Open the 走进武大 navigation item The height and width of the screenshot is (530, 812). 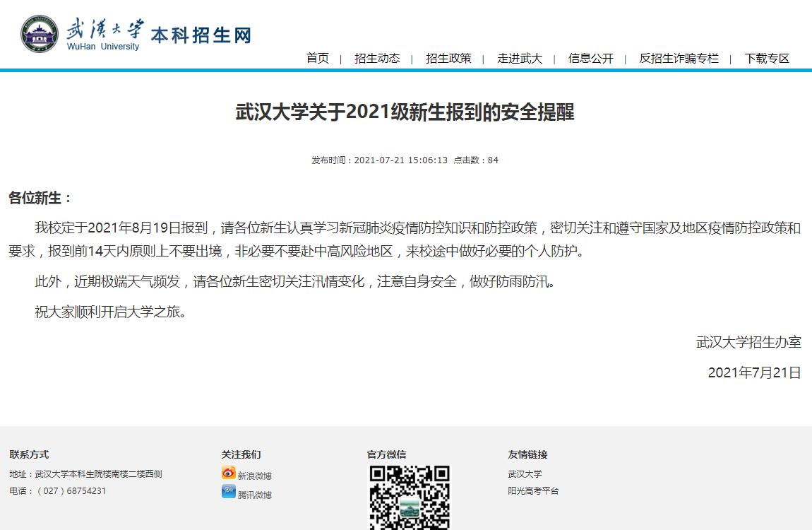tap(520, 59)
